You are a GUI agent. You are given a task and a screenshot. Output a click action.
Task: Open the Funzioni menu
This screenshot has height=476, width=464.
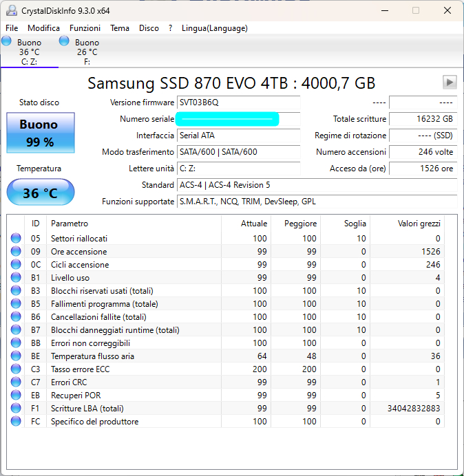click(x=85, y=28)
